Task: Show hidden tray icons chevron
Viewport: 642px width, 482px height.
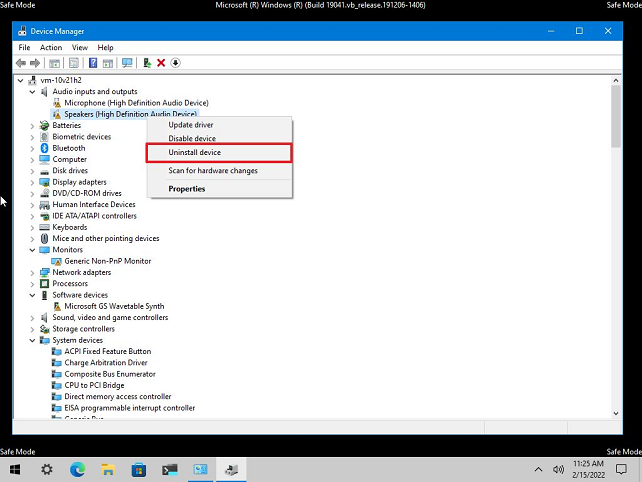Action: click(x=538, y=470)
